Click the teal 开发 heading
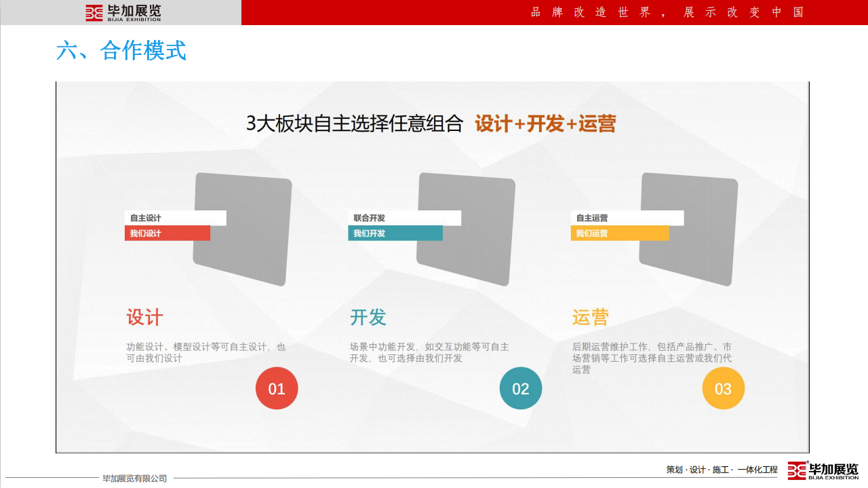 click(x=368, y=318)
